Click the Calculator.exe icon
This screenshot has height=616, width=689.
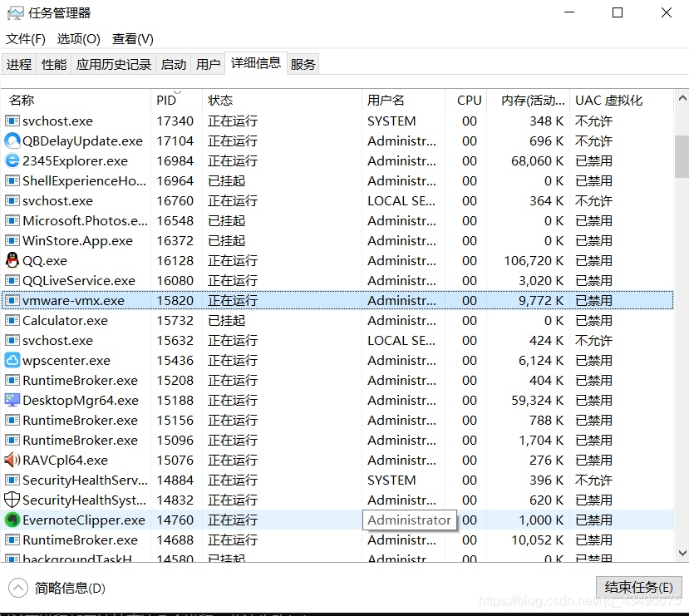click(12, 320)
